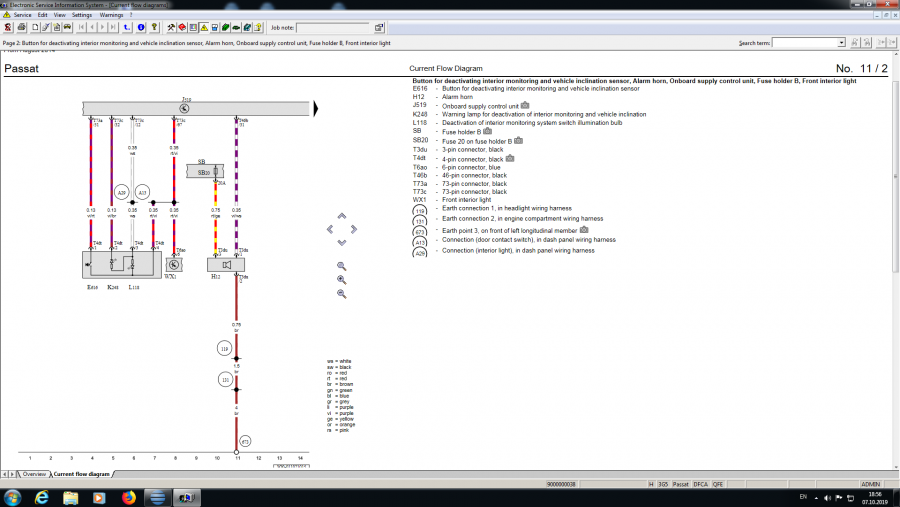Switch to the Overview tab
This screenshot has width=900, height=507.
(33, 473)
